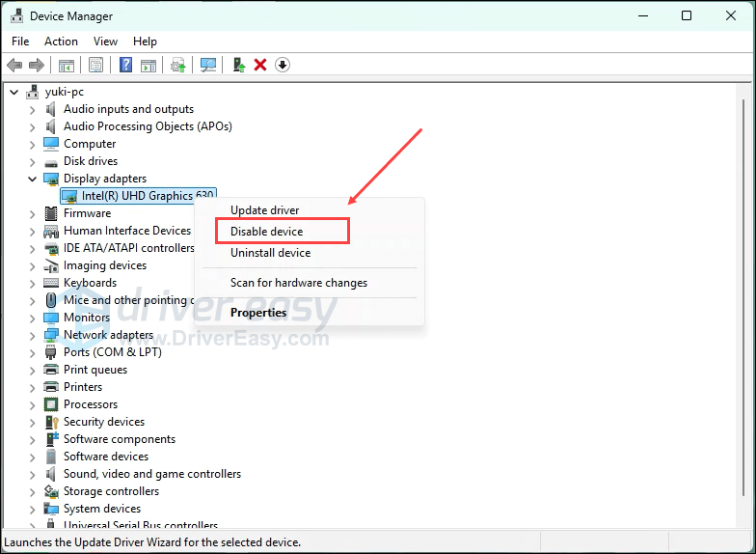The image size is (756, 554).
Task: Collapse the yuki-pc root node
Action: 13,92
